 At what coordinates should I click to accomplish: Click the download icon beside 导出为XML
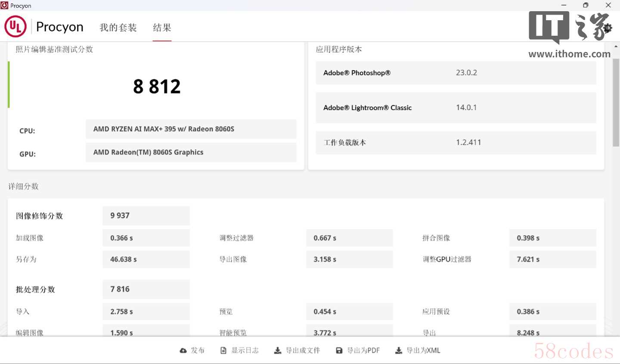pyautogui.click(x=399, y=351)
